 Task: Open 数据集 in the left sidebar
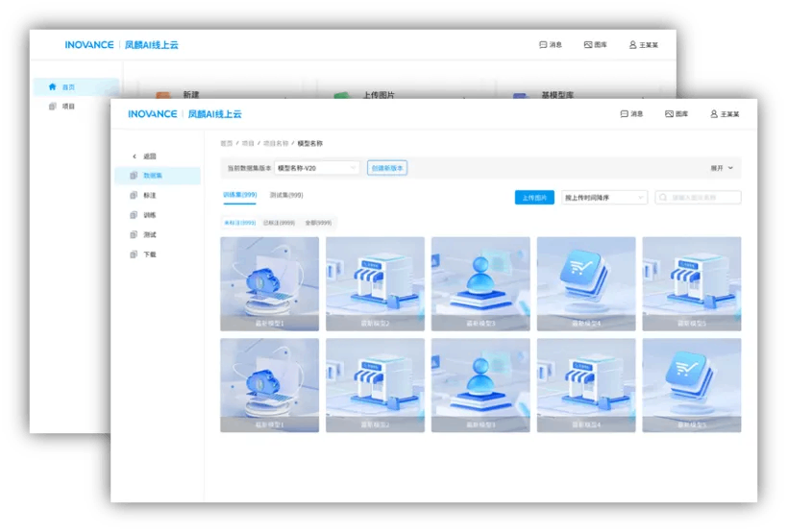[x=134, y=176]
